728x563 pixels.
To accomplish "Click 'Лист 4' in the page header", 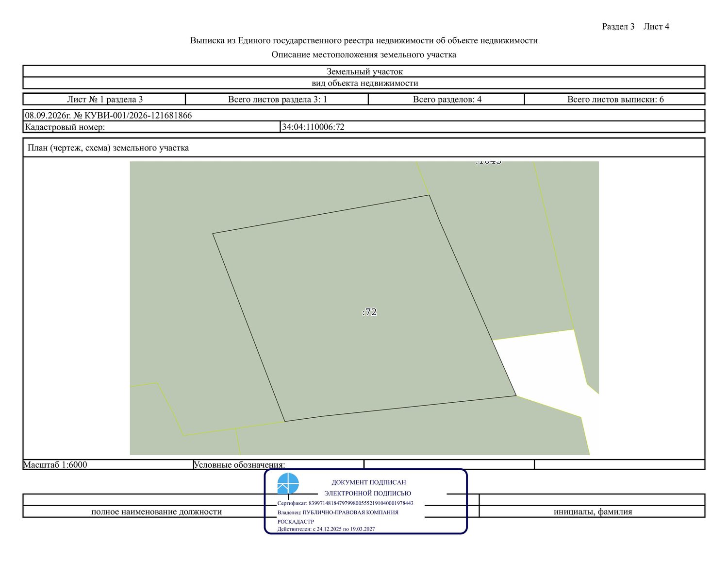I will tap(656, 27).
